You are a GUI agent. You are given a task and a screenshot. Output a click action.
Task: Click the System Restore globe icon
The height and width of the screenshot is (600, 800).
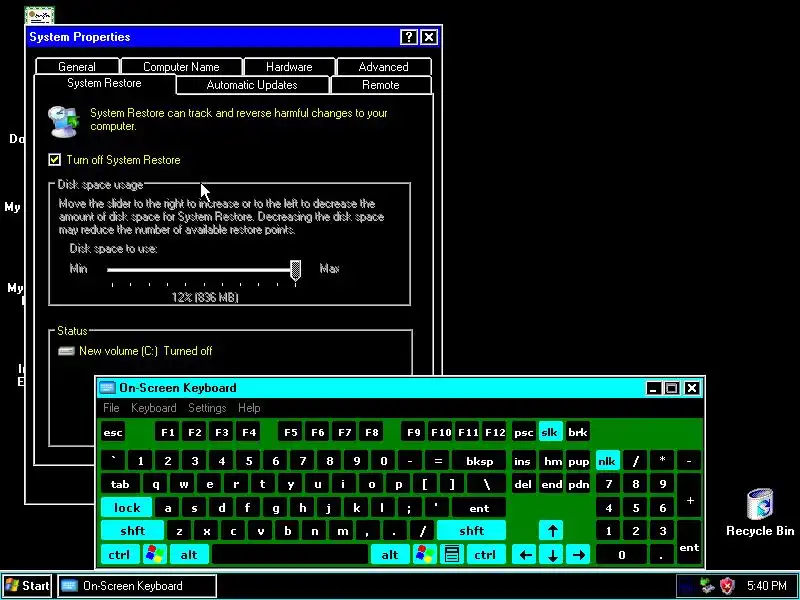63,121
